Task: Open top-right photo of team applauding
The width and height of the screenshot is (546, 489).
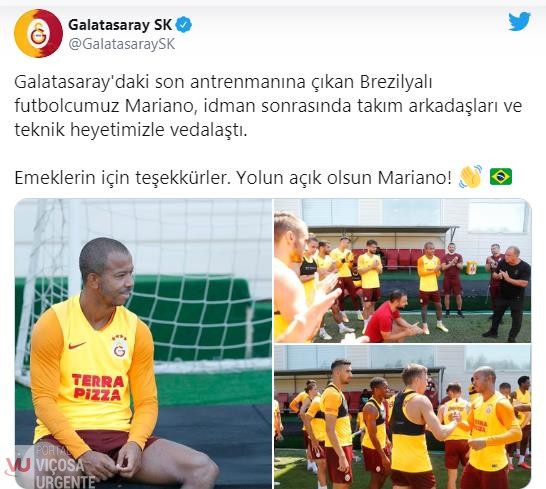Action: coord(403,271)
